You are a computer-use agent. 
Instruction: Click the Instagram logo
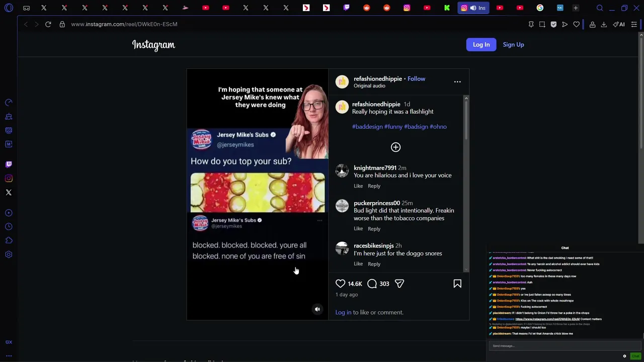pyautogui.click(x=153, y=45)
